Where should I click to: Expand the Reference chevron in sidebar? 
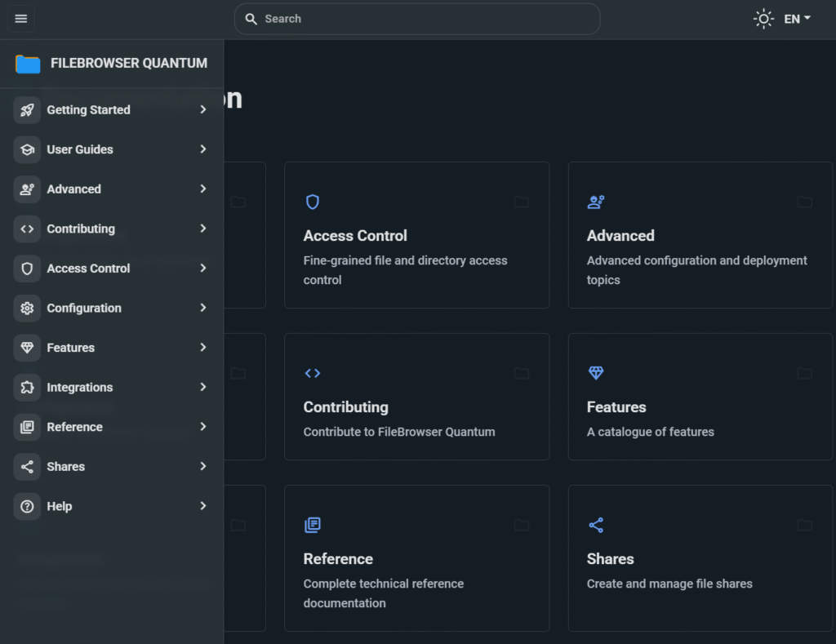coord(203,427)
